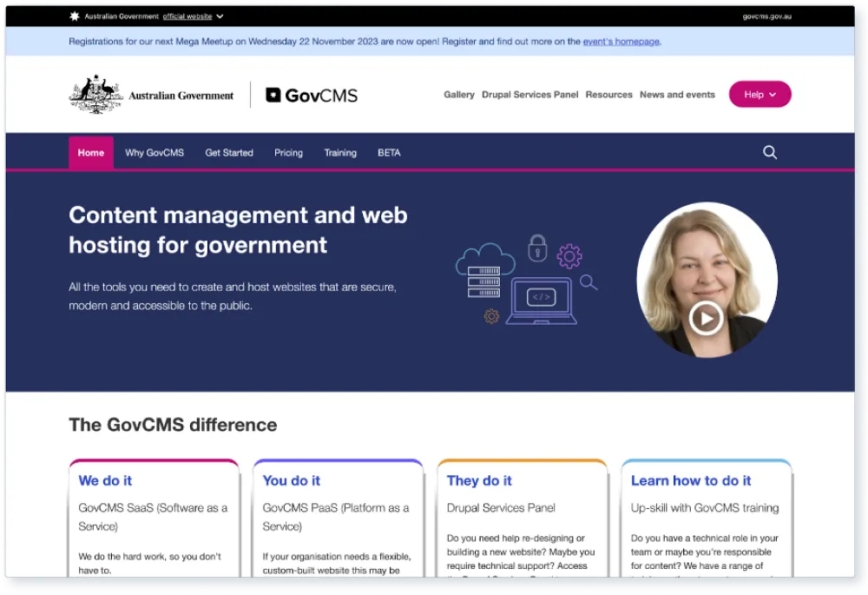Visit the Drupal Services Panel header link
This screenshot has height=595, width=868.
coord(529,95)
